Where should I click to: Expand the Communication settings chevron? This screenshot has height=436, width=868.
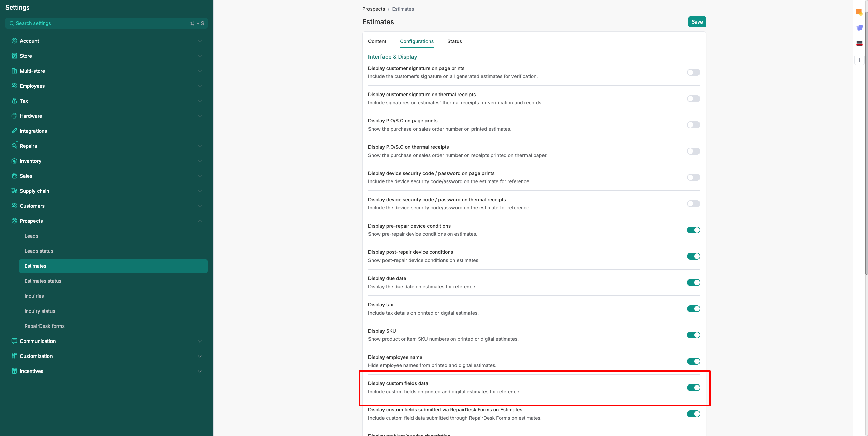(x=200, y=341)
